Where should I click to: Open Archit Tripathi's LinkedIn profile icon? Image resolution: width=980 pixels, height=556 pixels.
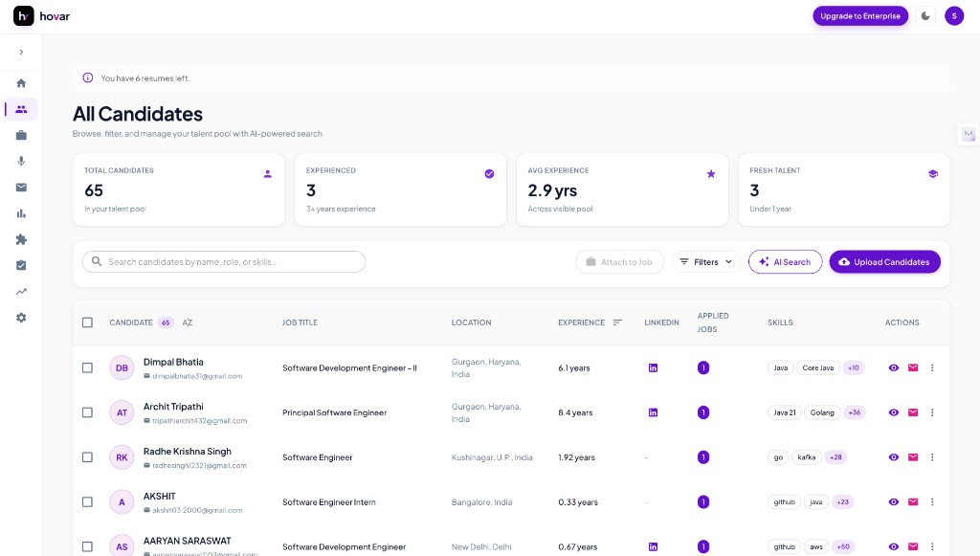tap(653, 412)
